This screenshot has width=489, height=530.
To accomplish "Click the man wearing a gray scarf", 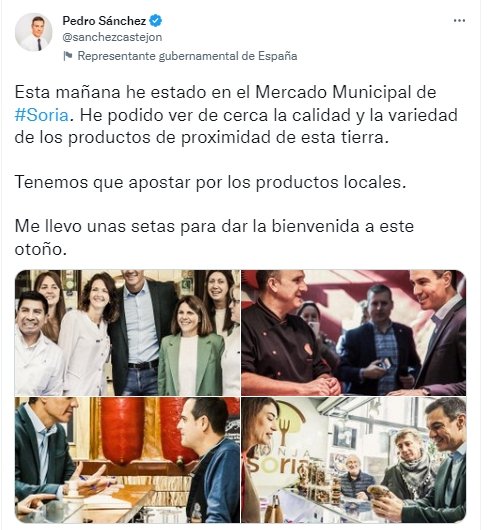I will point(410,468).
